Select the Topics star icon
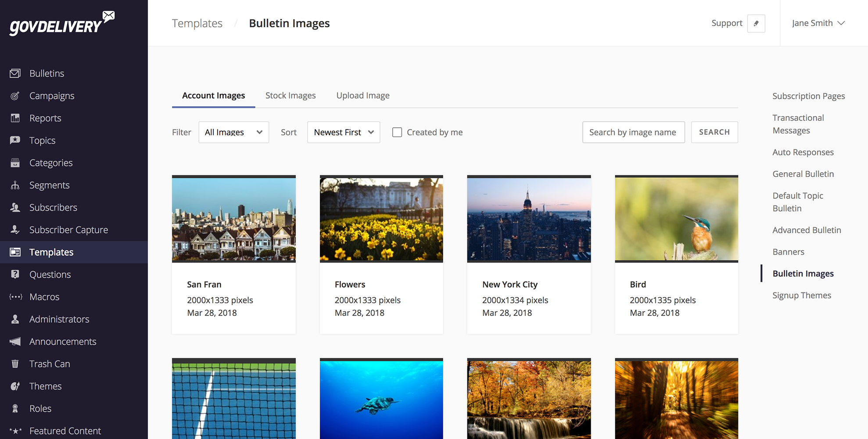 (15, 140)
